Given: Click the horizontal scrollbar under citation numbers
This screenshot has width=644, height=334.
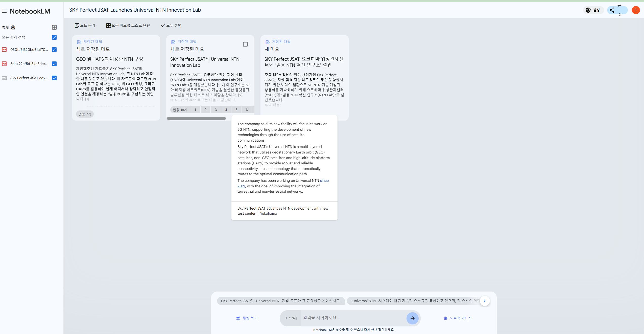Looking at the screenshot, I should point(196,118).
